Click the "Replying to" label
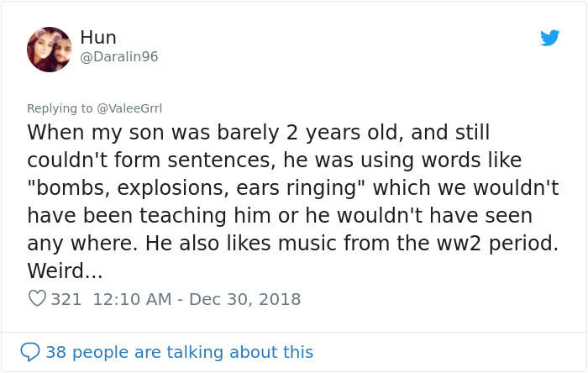 point(60,108)
